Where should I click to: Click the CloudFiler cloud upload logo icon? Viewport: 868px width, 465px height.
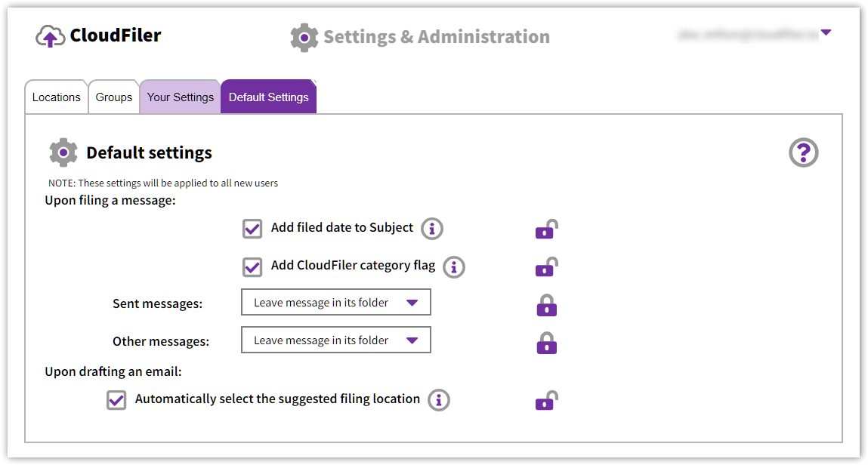point(51,36)
